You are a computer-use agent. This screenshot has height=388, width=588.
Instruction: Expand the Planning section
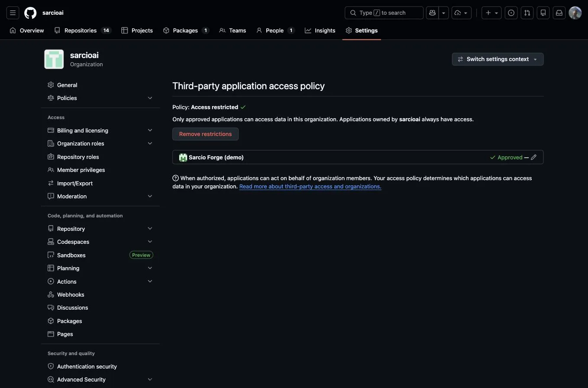100,268
